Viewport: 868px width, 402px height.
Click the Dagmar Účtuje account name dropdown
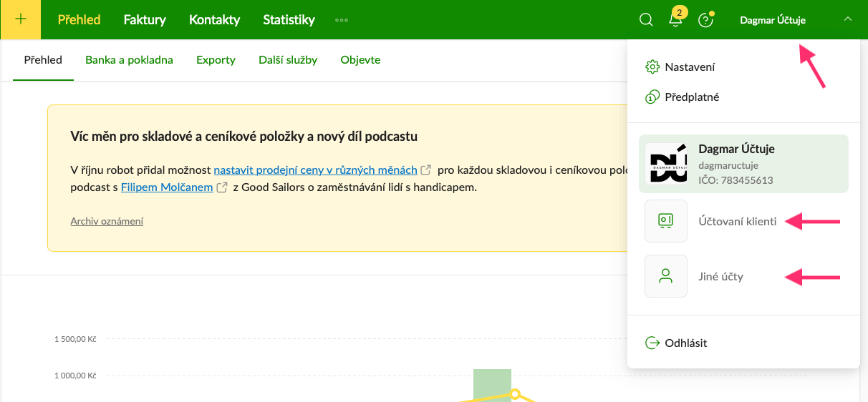773,20
